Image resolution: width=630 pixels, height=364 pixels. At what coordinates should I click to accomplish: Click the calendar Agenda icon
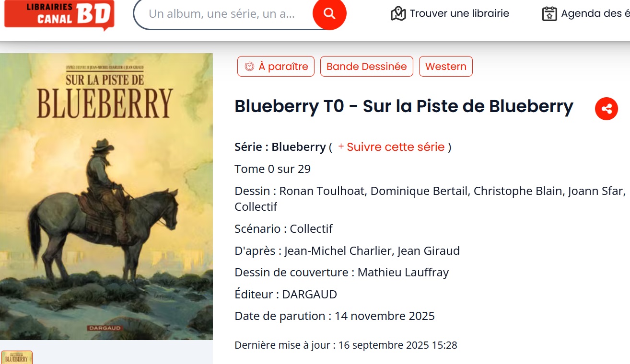click(x=549, y=14)
